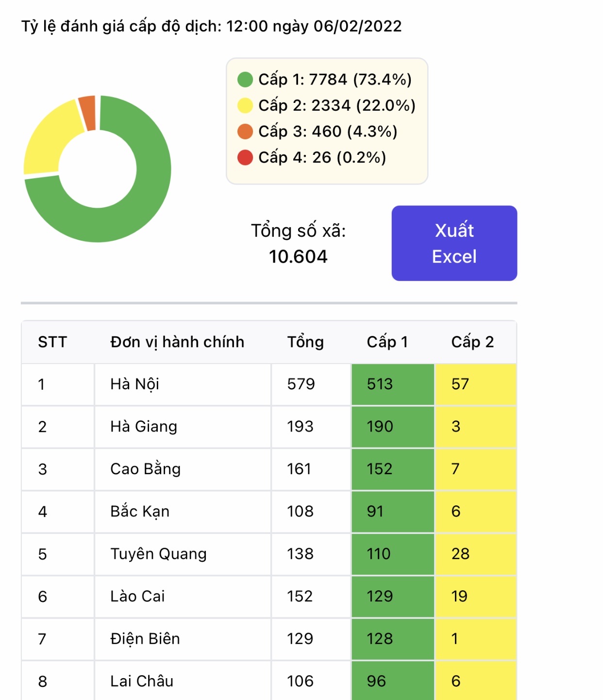Click the green Cấp 1 legend dot
Screen dimensions: 603x700
point(245,80)
